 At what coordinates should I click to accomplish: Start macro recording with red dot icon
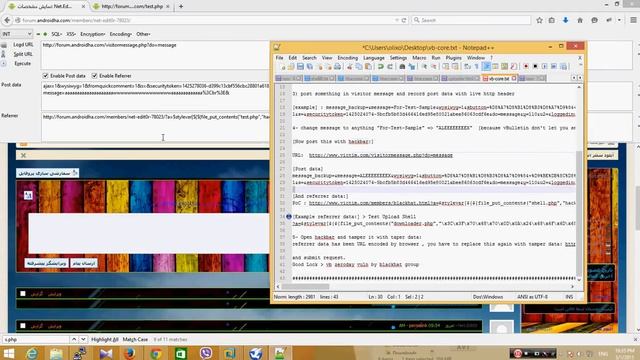tap(526, 67)
